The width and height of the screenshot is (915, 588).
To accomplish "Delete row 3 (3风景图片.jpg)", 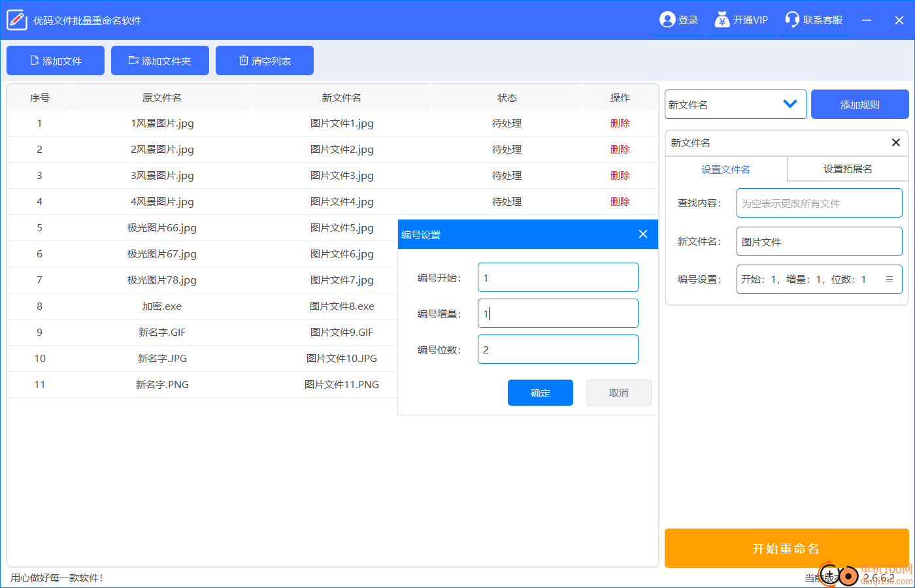I will coord(620,176).
